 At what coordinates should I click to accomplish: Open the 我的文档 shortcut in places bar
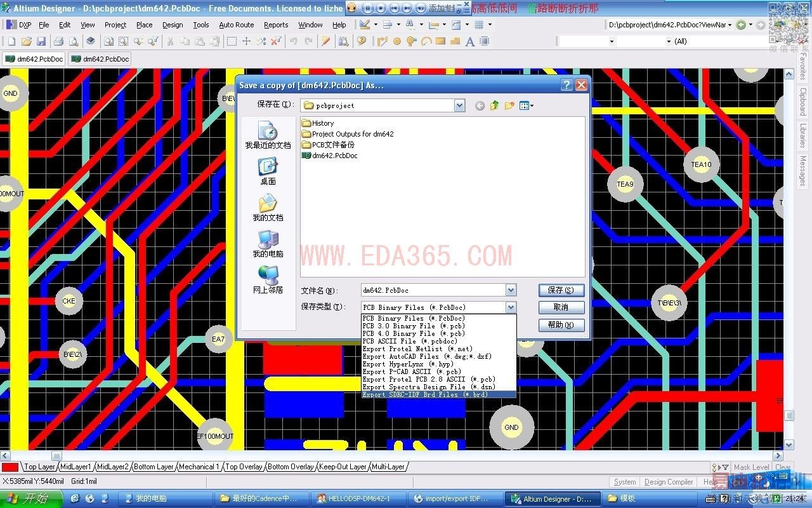click(268, 208)
